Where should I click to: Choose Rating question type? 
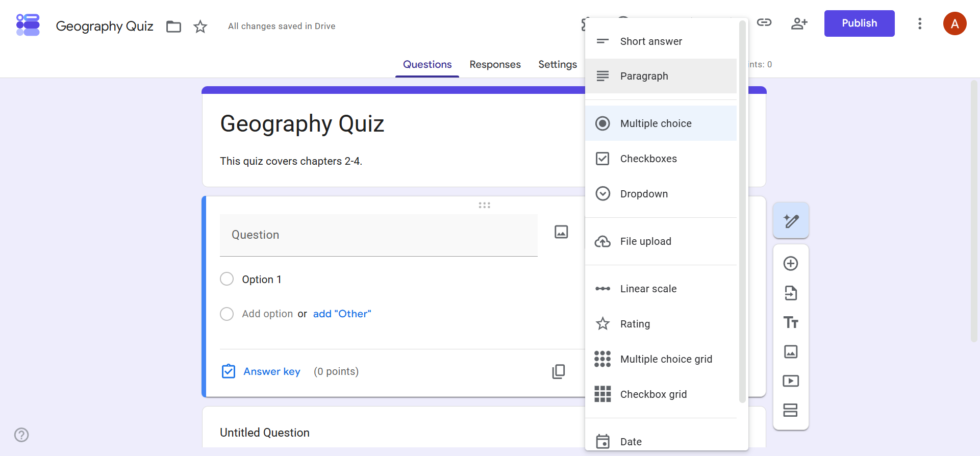click(661, 324)
